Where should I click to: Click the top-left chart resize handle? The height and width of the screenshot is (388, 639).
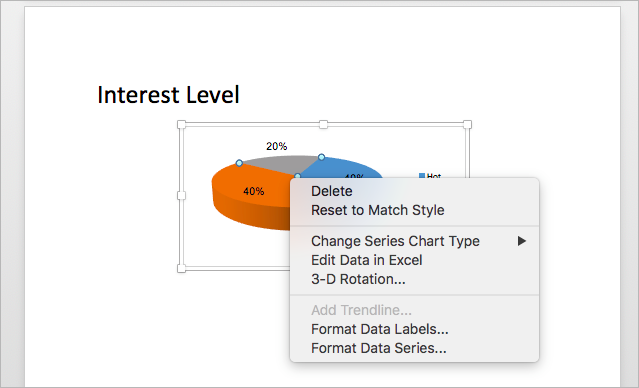181,124
